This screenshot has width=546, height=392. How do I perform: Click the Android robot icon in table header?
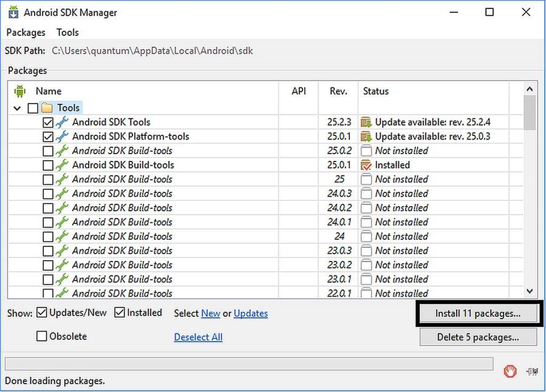coord(20,91)
